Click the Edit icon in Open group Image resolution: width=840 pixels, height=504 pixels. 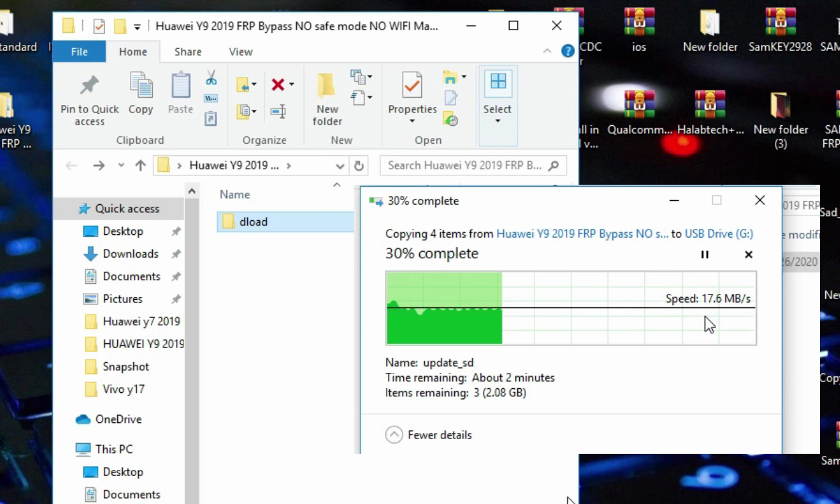[451, 98]
